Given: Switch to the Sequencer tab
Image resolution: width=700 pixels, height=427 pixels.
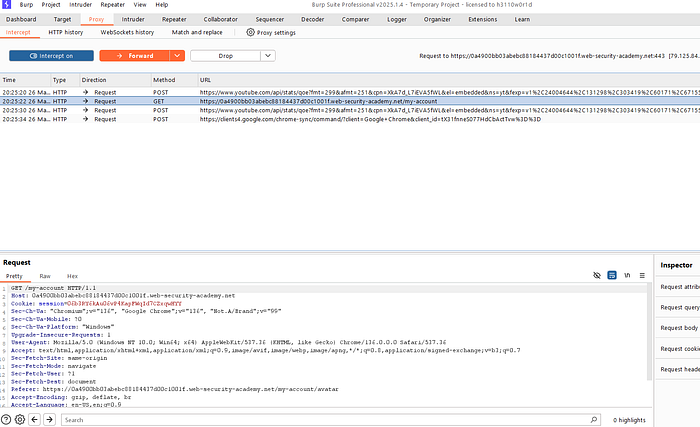Looking at the screenshot, I should coord(270,19).
